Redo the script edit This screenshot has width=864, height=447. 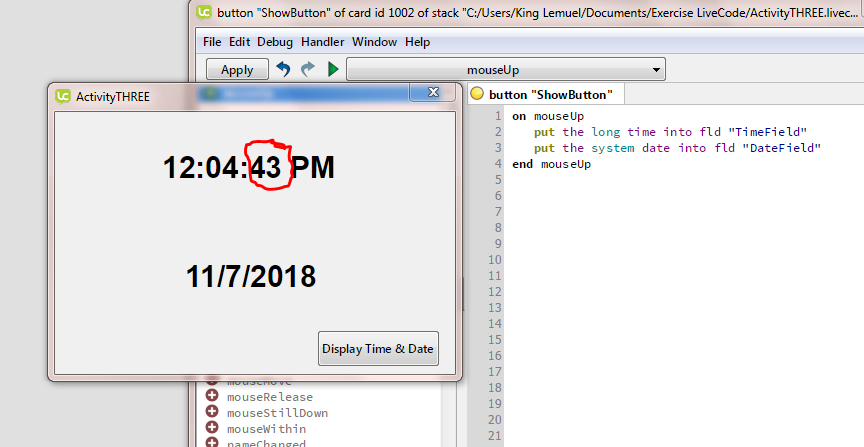307,69
